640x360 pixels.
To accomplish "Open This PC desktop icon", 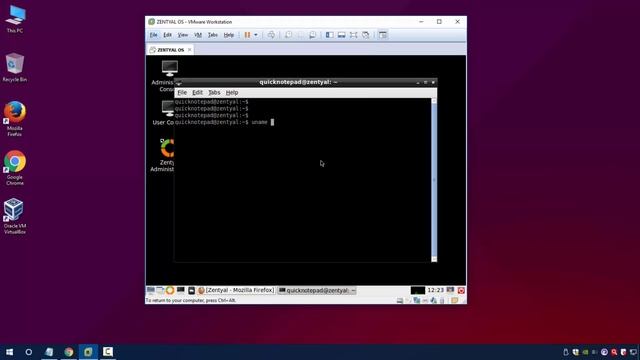I will 15,19.
